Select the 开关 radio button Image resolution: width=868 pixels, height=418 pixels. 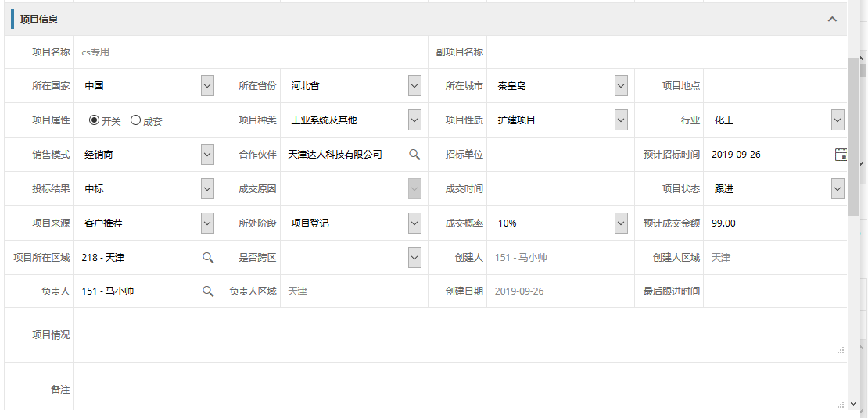[x=95, y=120]
